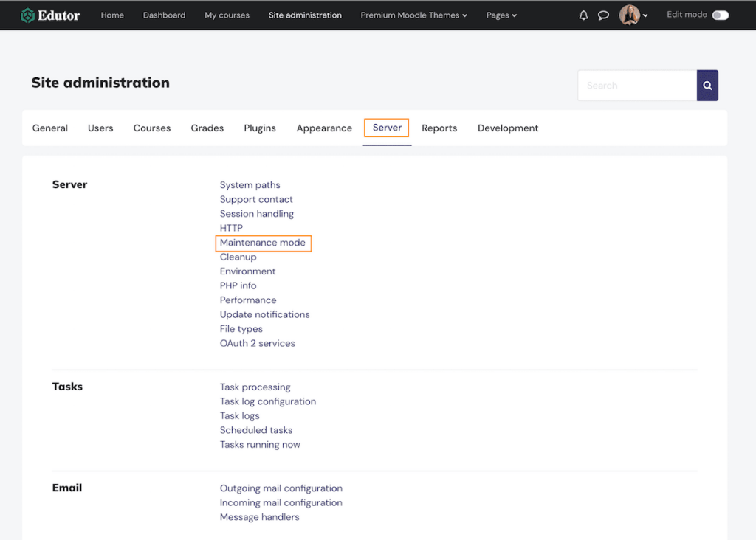Open Outgoing mail configuration

[x=281, y=488]
